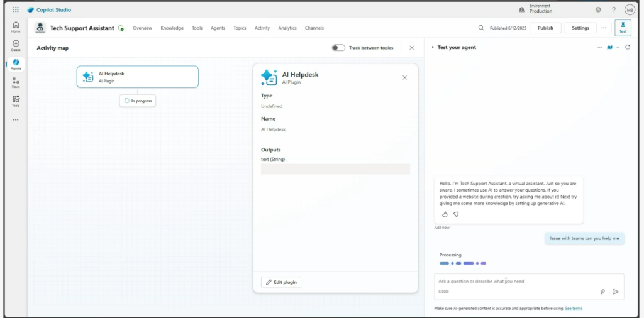Open Tools in the left sidebar
The width and height of the screenshot is (644, 318).
tap(16, 101)
